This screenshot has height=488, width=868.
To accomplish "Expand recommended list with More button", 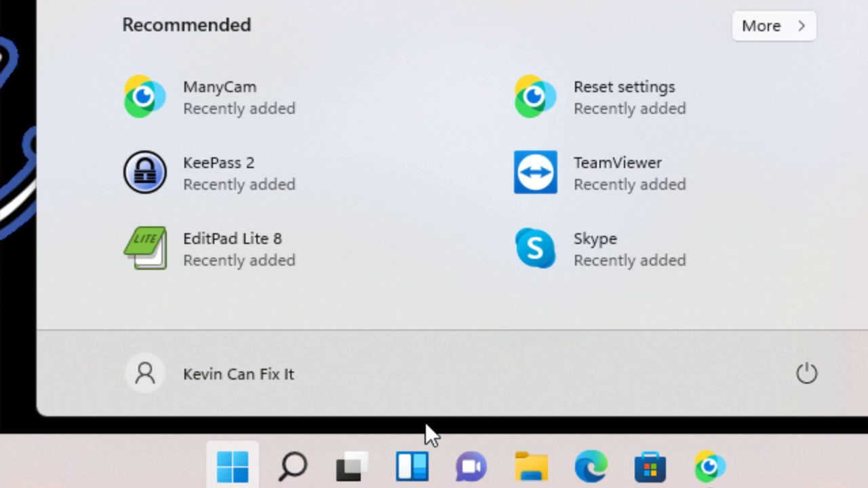I will (x=774, y=26).
